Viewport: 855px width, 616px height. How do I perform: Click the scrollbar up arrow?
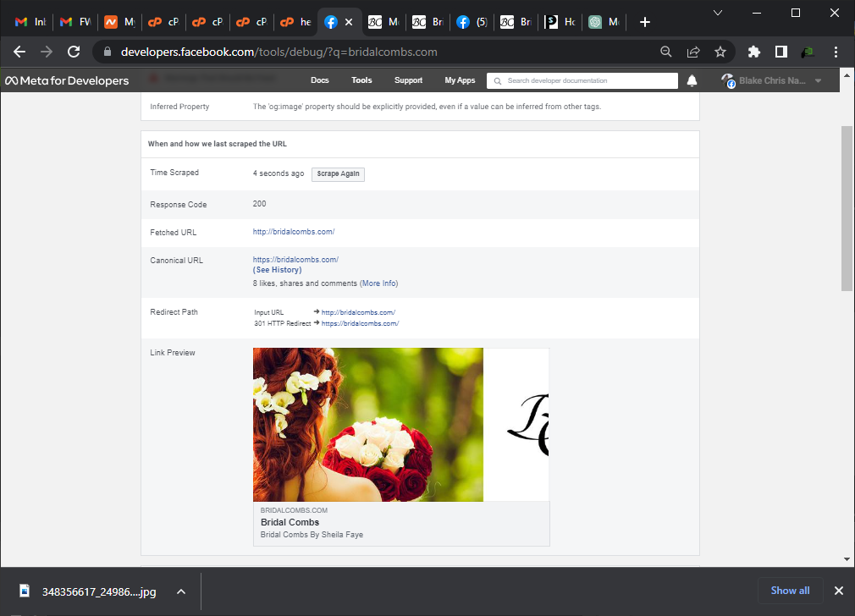tap(847, 75)
